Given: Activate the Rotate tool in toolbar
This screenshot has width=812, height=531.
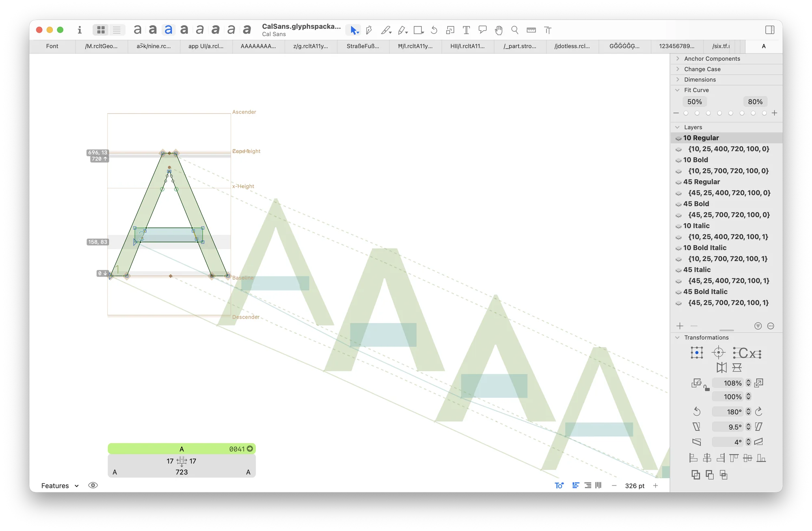Looking at the screenshot, I should tap(434, 30).
